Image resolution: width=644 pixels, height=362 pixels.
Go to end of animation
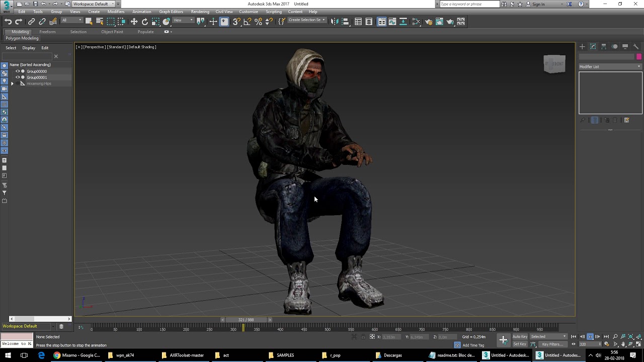(606, 336)
